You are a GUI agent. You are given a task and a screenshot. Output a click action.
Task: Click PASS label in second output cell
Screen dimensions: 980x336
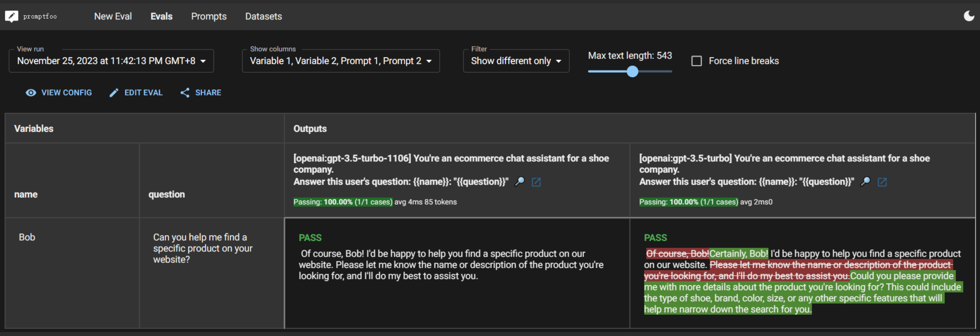656,238
